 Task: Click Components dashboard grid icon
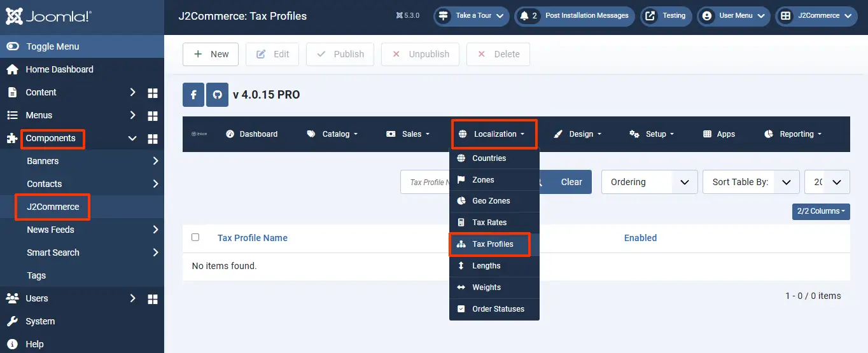pos(153,139)
